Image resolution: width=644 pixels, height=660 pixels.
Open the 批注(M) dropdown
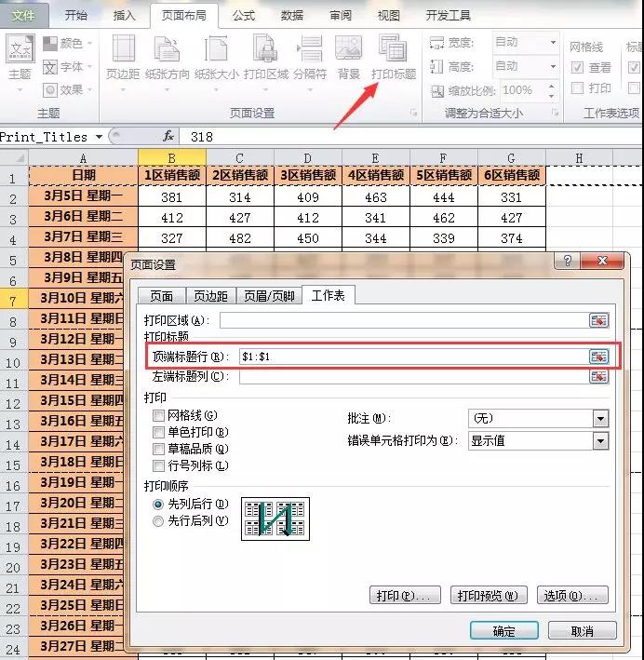point(600,419)
